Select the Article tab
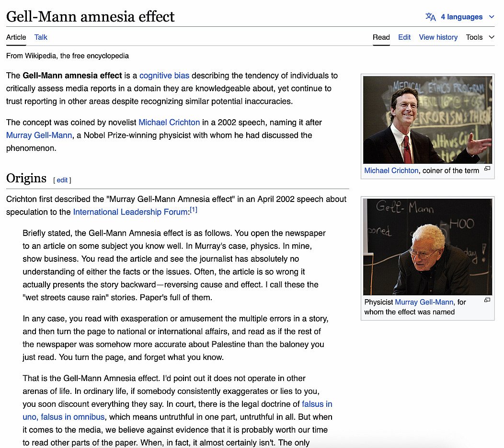The height and width of the screenshot is (448, 504). 16,37
